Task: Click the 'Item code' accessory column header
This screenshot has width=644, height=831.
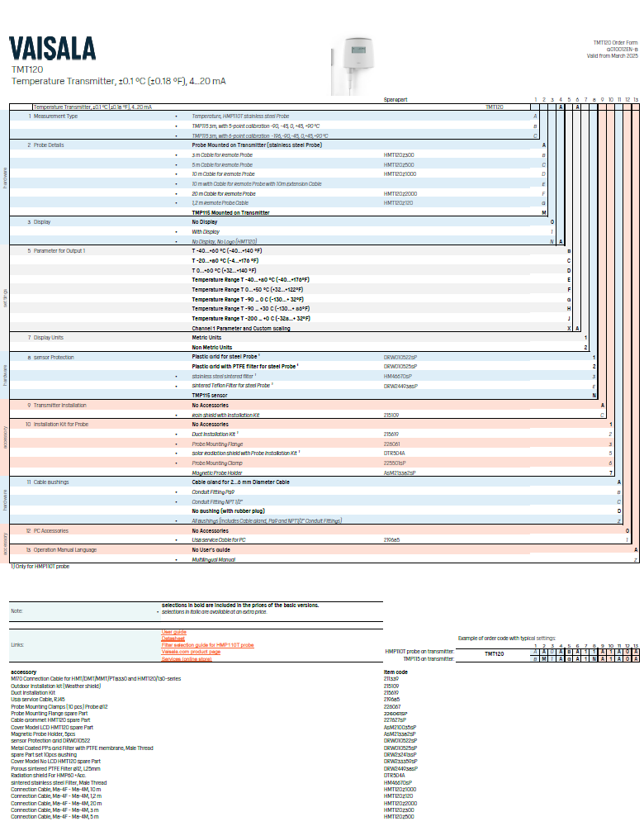Action: click(x=395, y=672)
